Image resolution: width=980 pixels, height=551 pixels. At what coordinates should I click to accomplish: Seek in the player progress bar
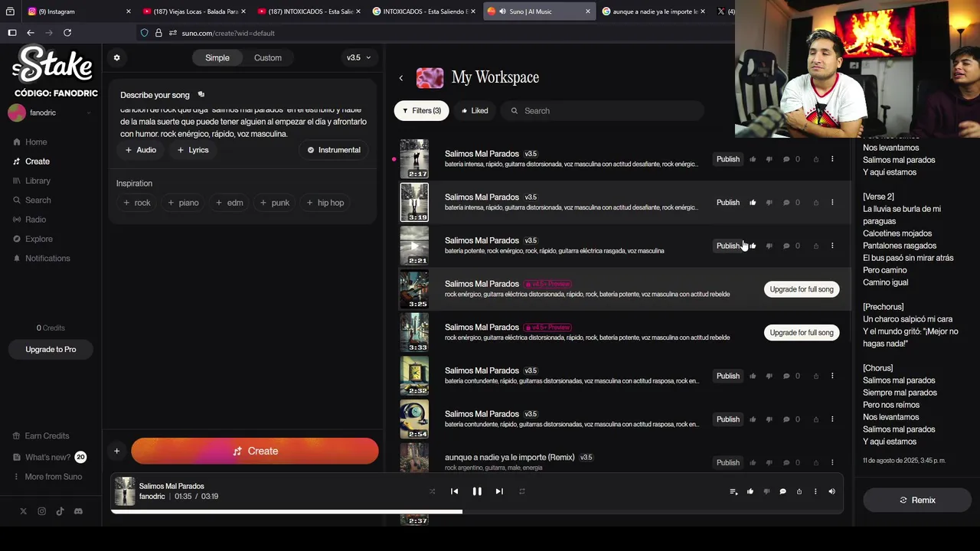476,512
